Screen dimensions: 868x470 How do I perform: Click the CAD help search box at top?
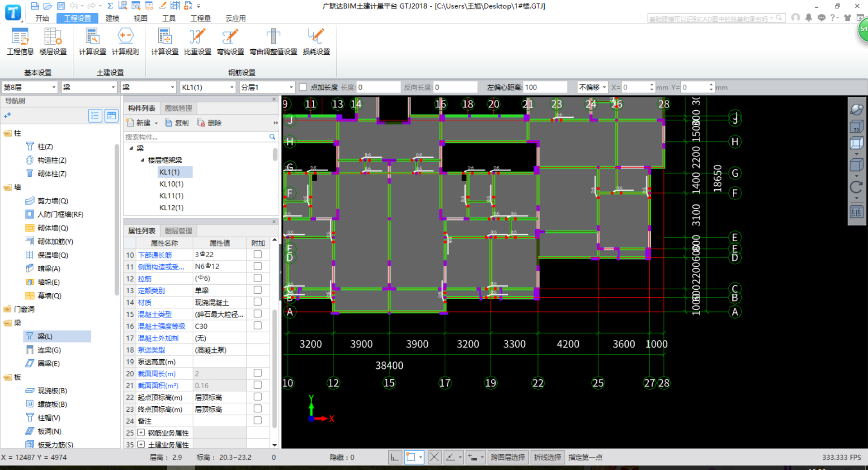point(717,18)
